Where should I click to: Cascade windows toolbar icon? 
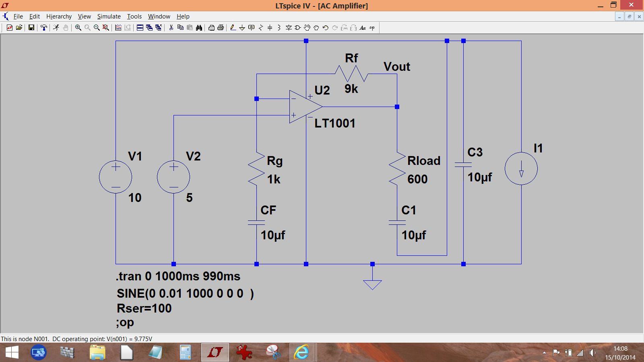pos(149,28)
